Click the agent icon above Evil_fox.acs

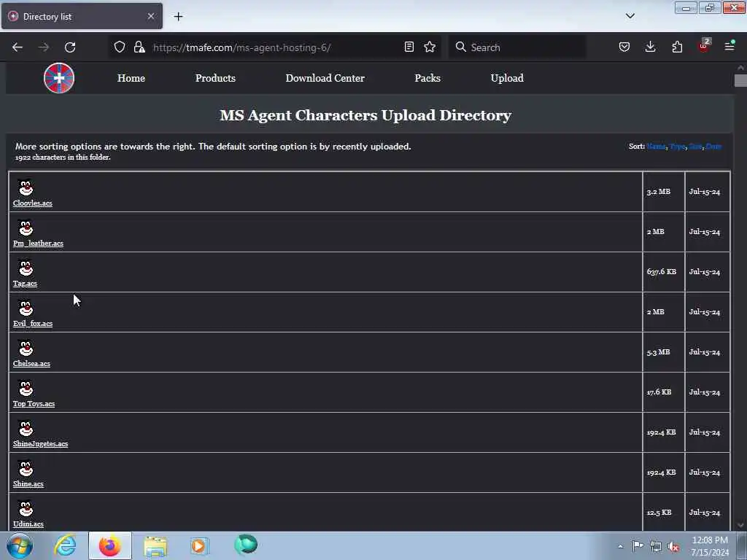coord(26,308)
